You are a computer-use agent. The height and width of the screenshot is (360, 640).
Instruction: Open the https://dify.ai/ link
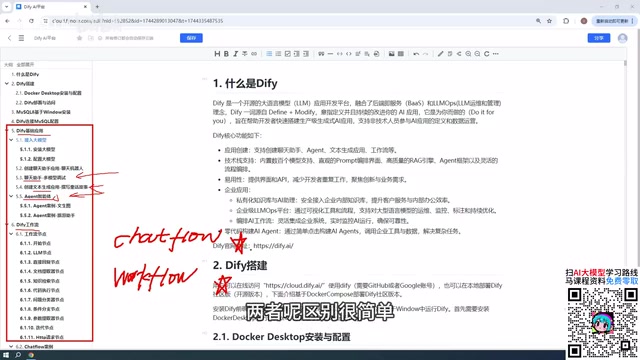(273, 246)
